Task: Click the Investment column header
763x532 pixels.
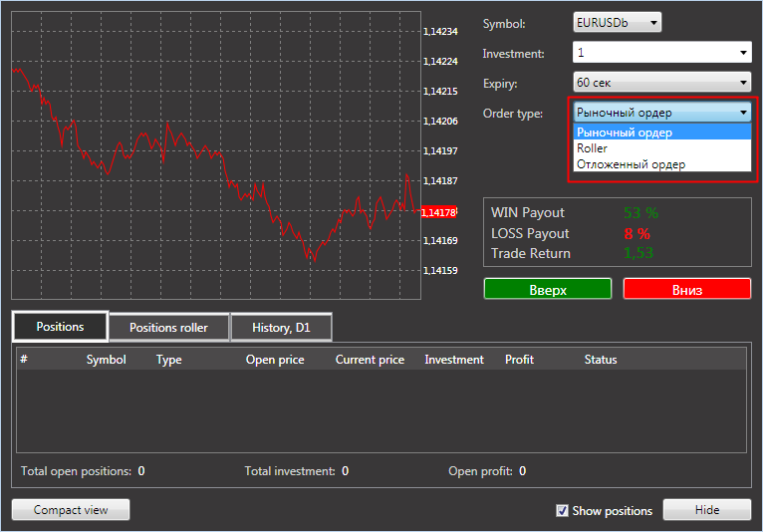Action: coord(454,360)
